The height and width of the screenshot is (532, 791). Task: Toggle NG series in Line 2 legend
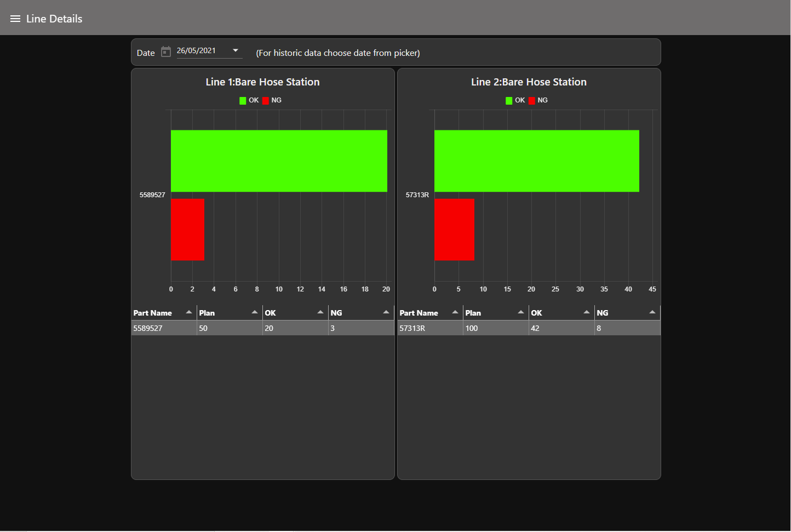point(538,100)
